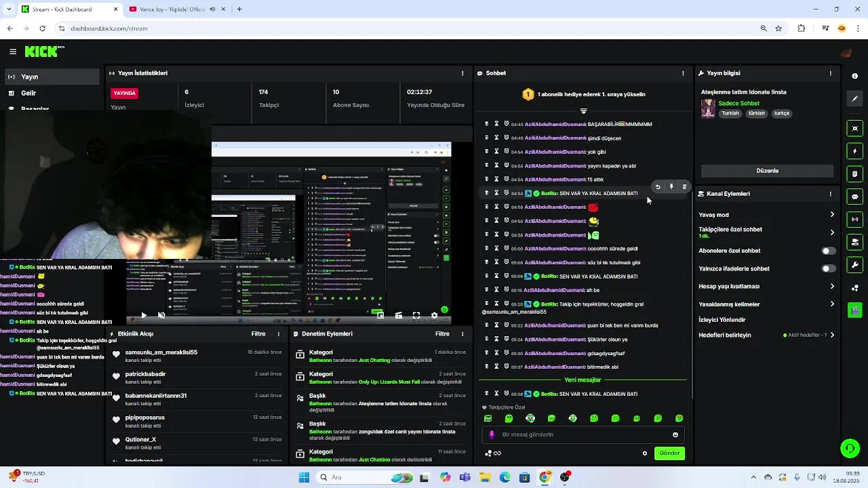Click the wrench icon in right rail
The width and height of the screenshot is (868, 488).
(854, 265)
